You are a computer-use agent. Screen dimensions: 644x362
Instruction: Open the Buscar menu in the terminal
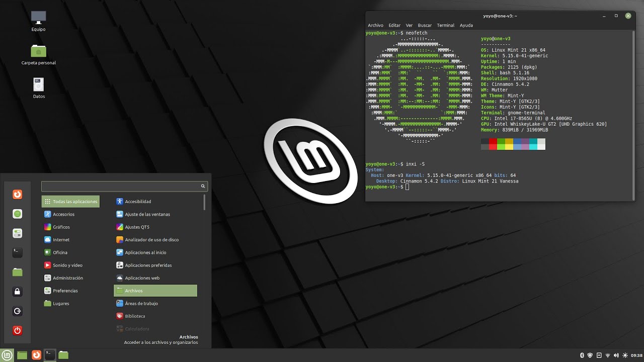pyautogui.click(x=425, y=25)
